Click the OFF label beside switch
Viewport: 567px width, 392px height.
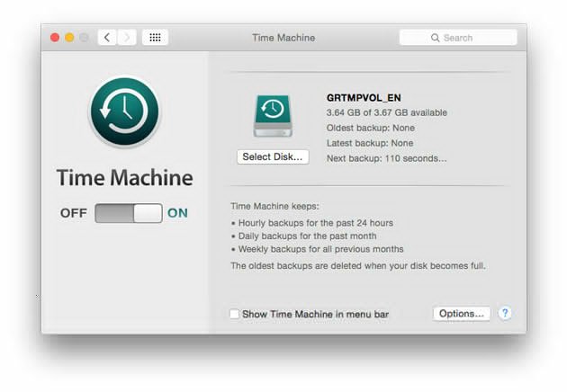point(74,213)
